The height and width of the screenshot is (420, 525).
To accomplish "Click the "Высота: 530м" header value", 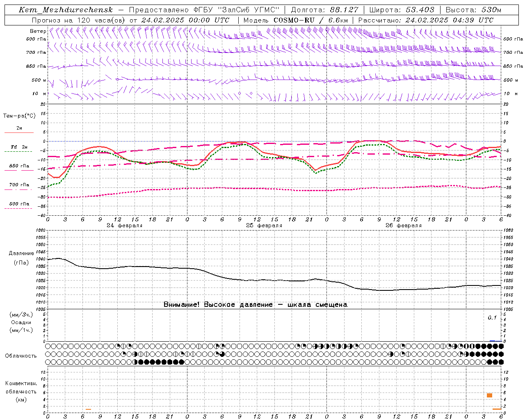I will (x=473, y=10).
